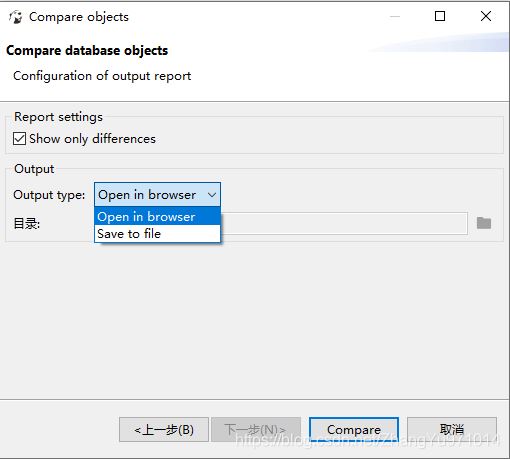Click the Compare objects window title

(79, 17)
